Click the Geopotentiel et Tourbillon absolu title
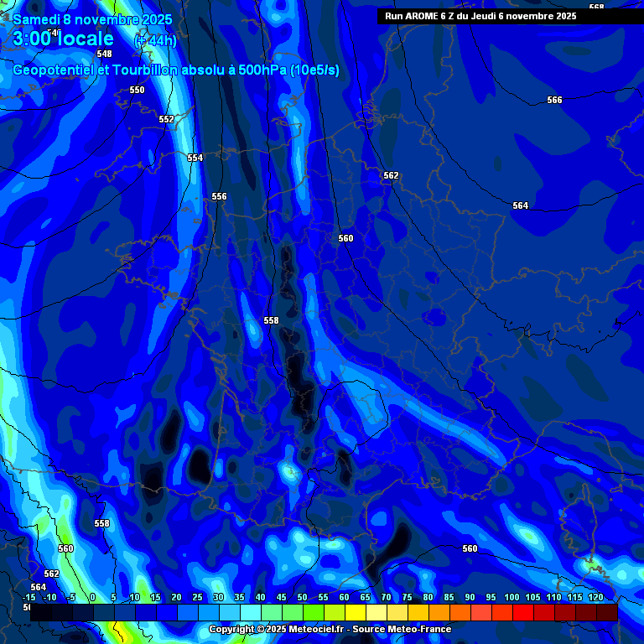Viewport: 644px width, 644px height. click(x=176, y=70)
